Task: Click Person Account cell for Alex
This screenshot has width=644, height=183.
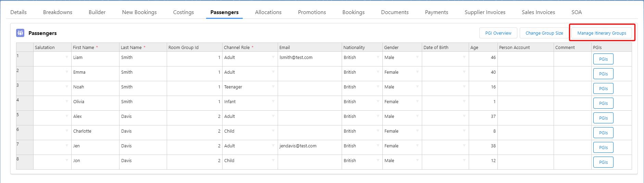Action: (526, 118)
